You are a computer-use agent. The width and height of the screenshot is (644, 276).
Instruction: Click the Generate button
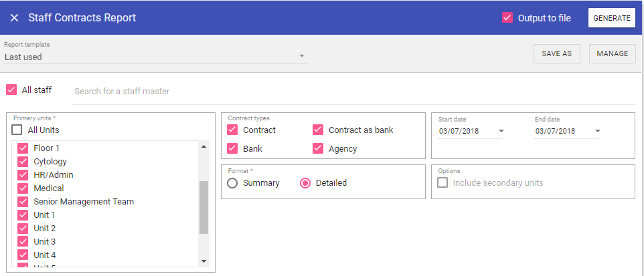[611, 18]
